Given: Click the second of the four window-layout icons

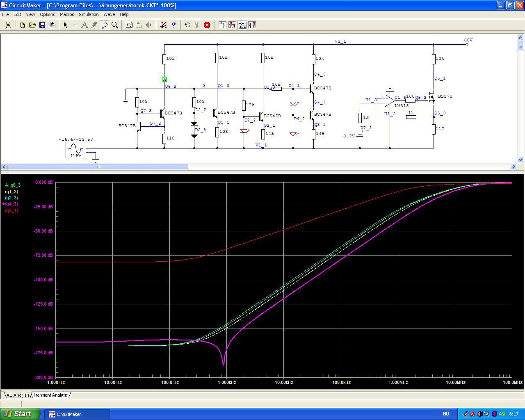Looking at the screenshot, I should (x=232, y=25).
